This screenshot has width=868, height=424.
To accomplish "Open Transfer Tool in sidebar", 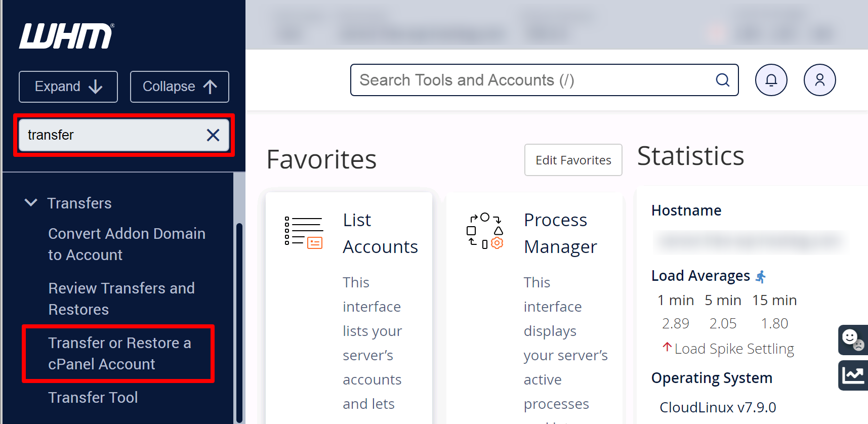I will click(93, 397).
